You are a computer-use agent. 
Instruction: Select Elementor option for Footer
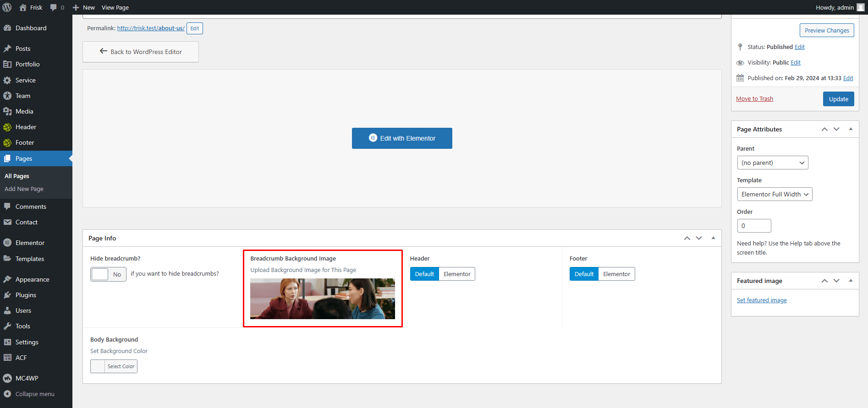616,274
